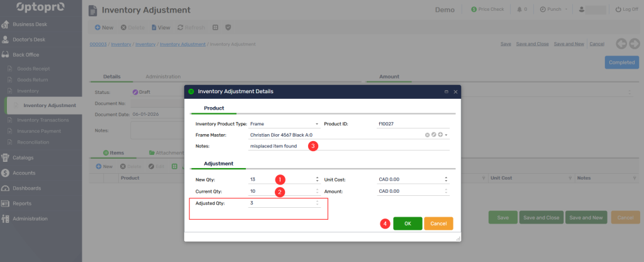Switch to the Administration tab

(x=163, y=76)
